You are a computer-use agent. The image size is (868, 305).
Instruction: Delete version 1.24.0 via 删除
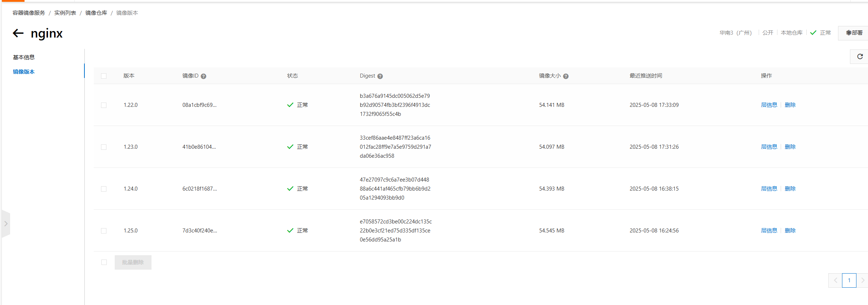pyautogui.click(x=790, y=188)
